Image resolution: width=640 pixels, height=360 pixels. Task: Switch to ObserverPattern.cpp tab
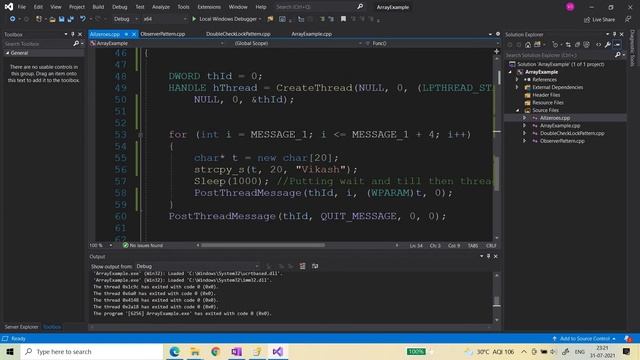162,34
